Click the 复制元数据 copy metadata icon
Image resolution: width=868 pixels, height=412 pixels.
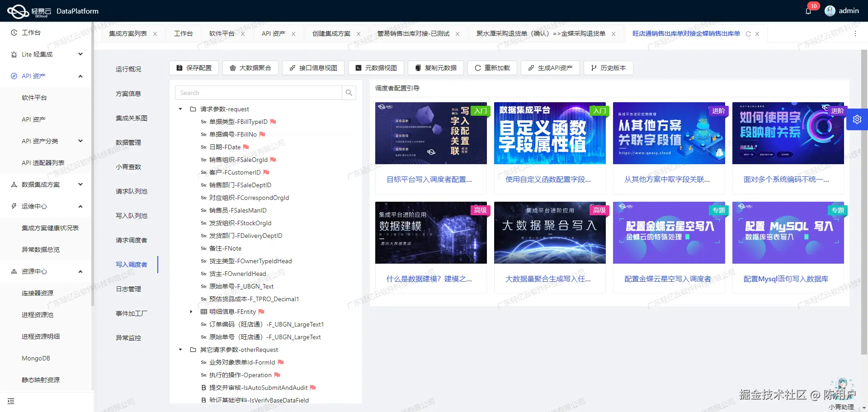(x=418, y=68)
